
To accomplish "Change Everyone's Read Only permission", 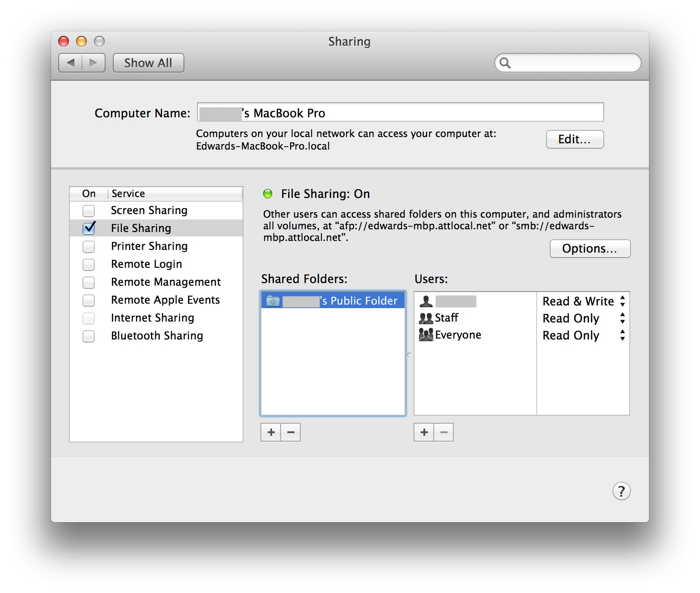I will click(x=583, y=335).
